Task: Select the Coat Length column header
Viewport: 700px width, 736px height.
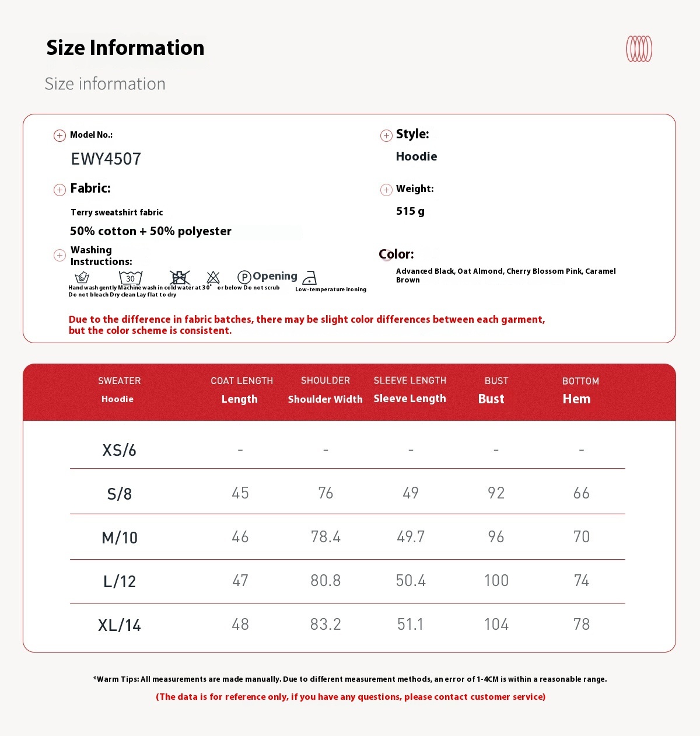Action: 241,390
